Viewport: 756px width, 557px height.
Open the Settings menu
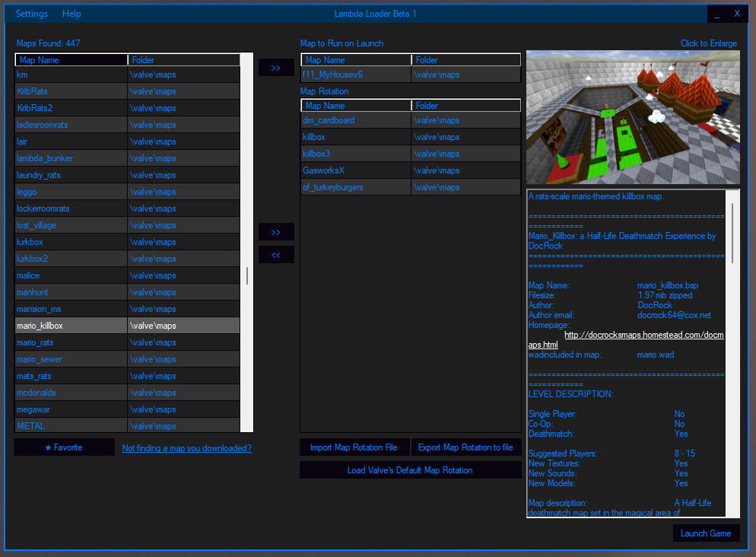(x=30, y=13)
